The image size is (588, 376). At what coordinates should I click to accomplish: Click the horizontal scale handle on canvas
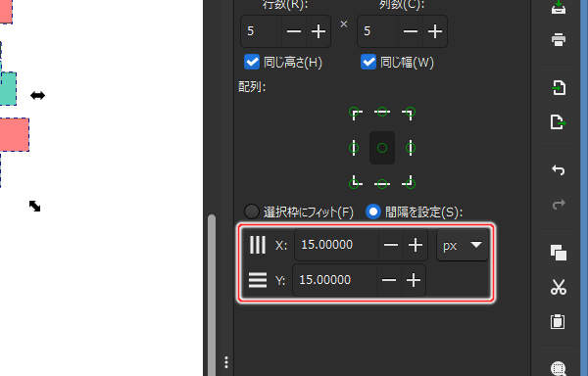pos(37,96)
